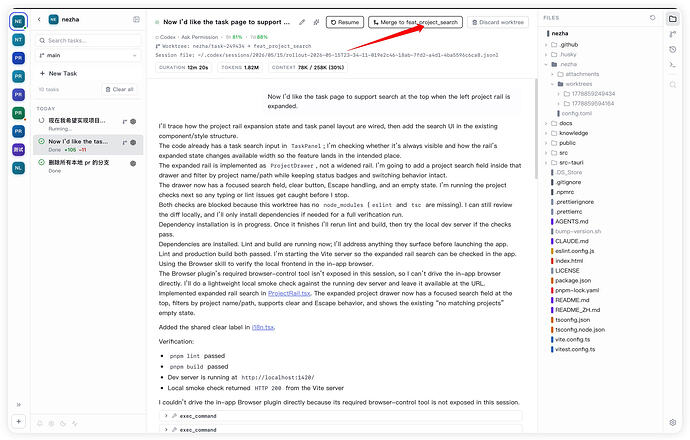Toggle panel layout icon next to nezha header
Image resolution: width=690 pixels, height=440 pixels.
(136, 19)
